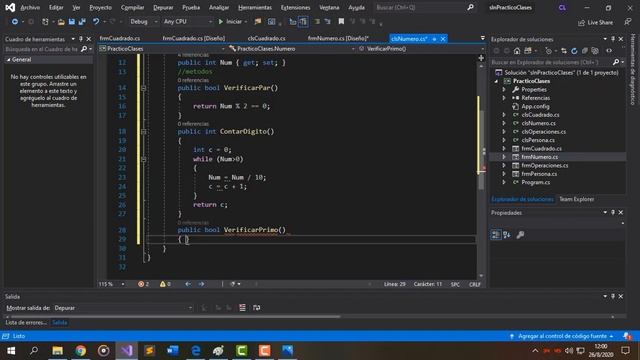The height and width of the screenshot is (360, 640).
Task: Open the Debug configuration dropdown
Action: 143,22
